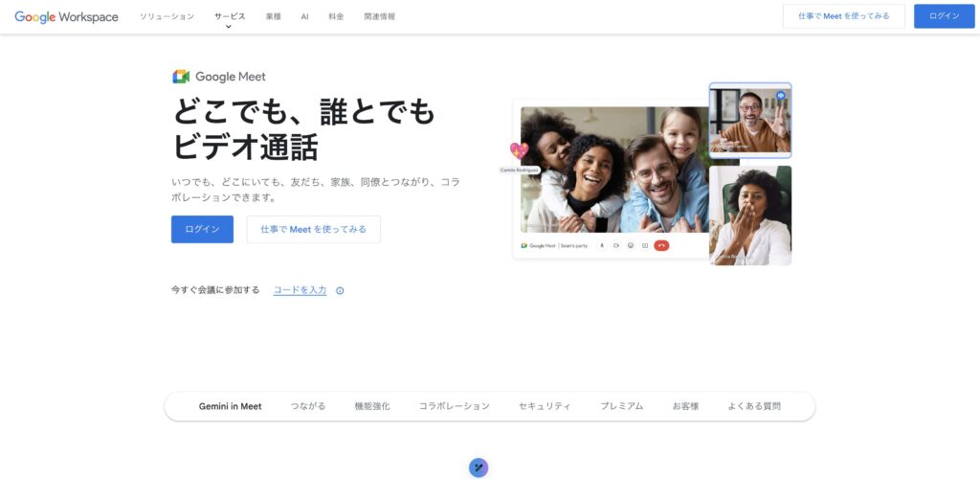Open the ソリューション navigation menu
This screenshot has height=479, width=980.
167,16
